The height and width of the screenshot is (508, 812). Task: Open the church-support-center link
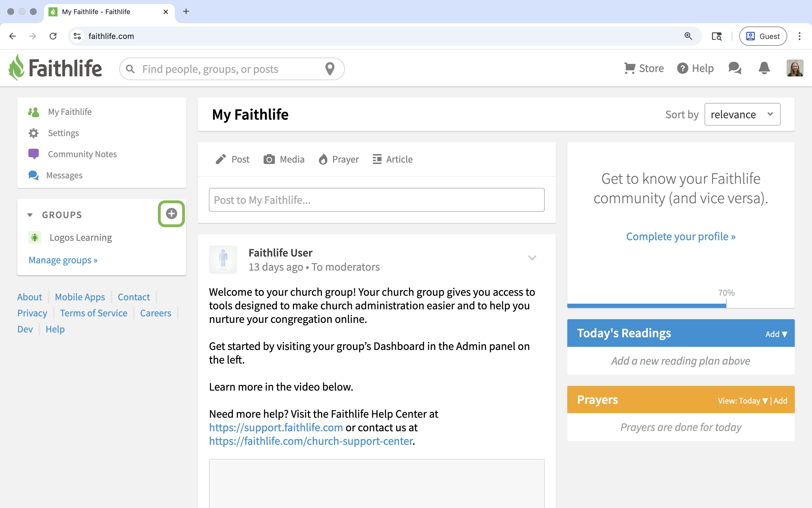311,441
